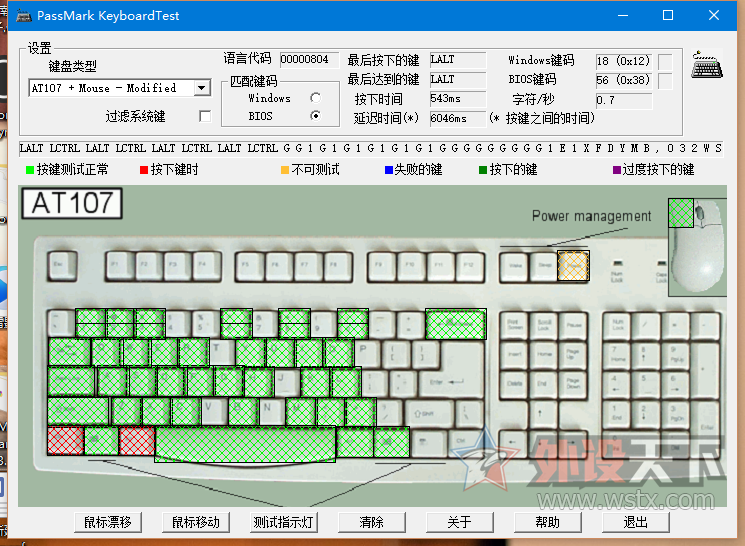
Task: Open the 关于 about button
Action: [x=459, y=522]
